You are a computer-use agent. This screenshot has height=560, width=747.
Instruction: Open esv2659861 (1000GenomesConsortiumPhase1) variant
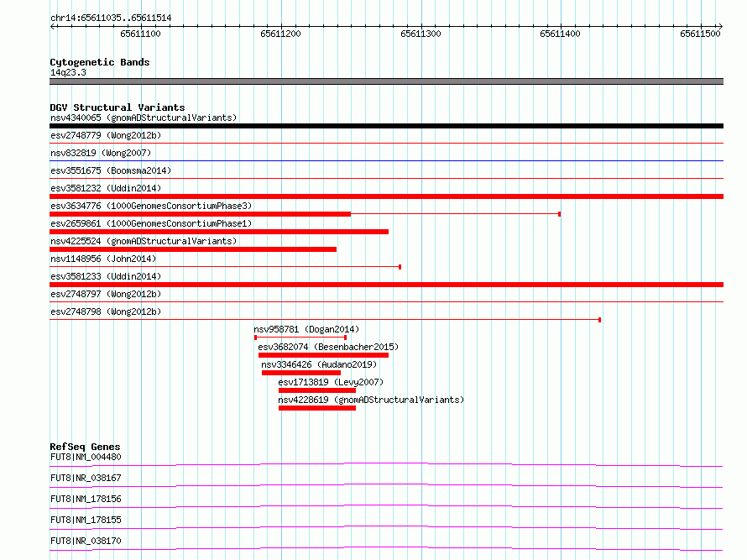coord(151,223)
